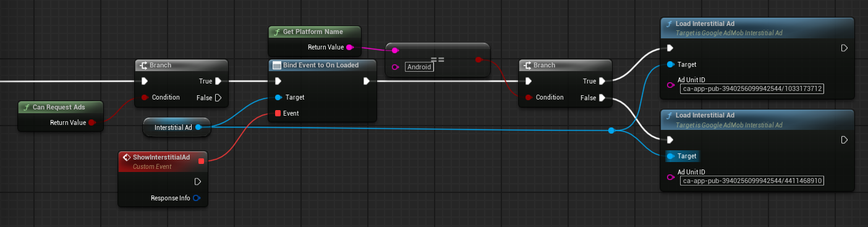Click the Interstitial Ad variable output pin
Viewport: 868px width, 227px height.
198,127
